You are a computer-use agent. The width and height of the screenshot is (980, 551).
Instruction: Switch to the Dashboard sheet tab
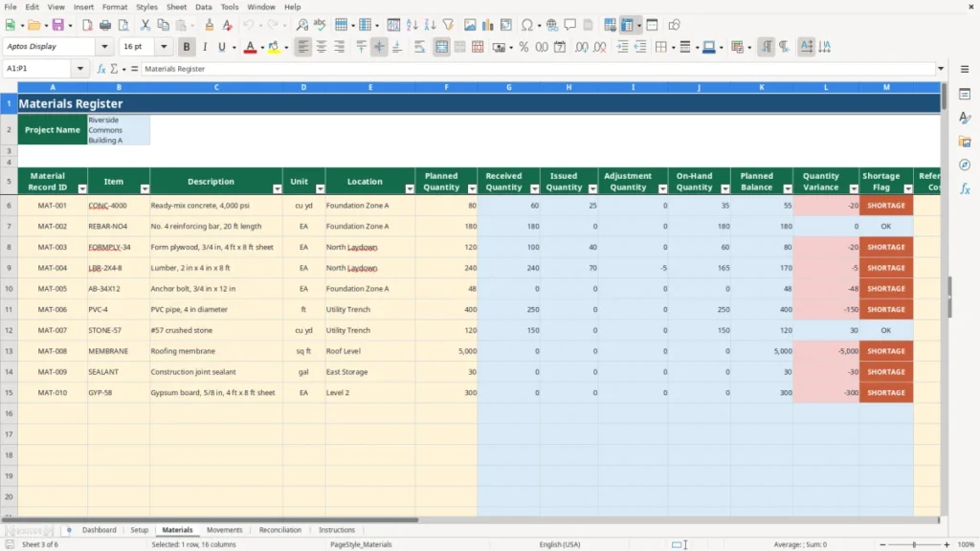pyautogui.click(x=99, y=530)
